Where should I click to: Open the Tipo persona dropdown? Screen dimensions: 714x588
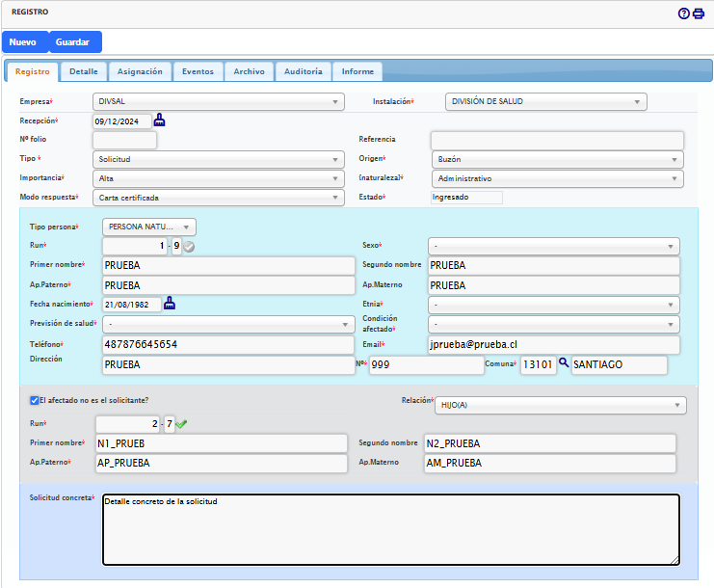pyautogui.click(x=149, y=227)
